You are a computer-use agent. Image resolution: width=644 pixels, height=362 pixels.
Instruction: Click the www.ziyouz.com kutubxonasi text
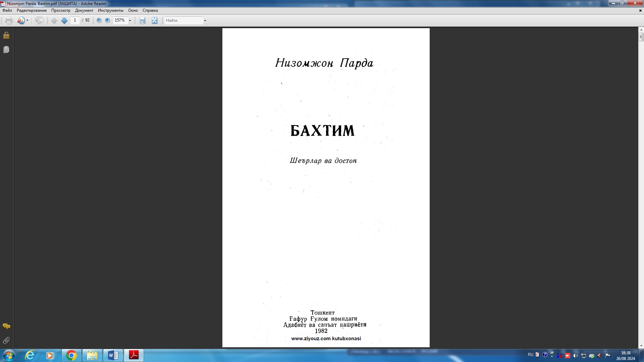(326, 339)
